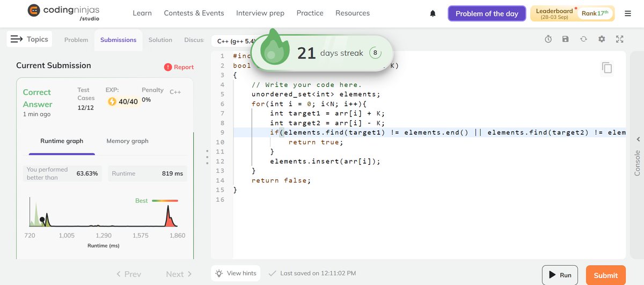
Task: Start the timer icon in editor toolbar
Action: click(548, 39)
